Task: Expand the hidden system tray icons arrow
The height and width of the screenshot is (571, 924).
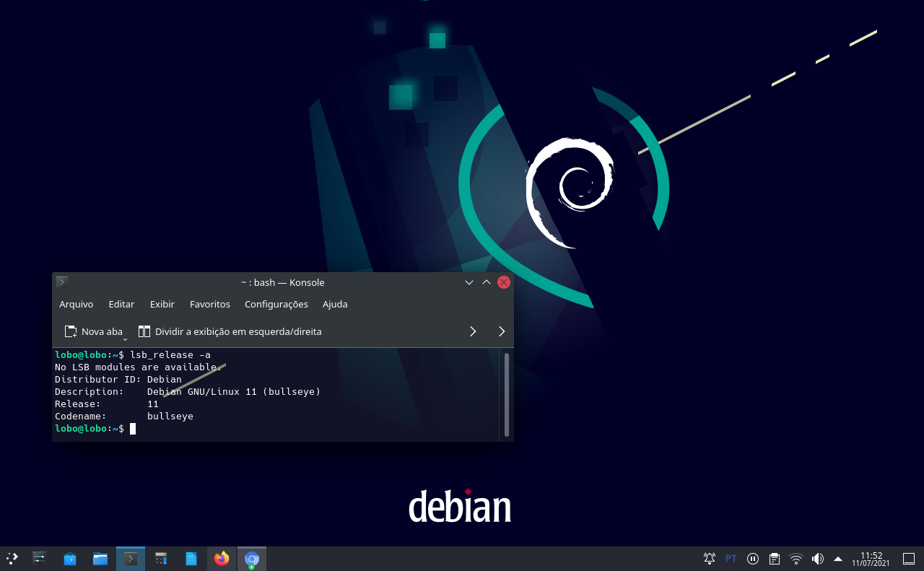Action: click(838, 558)
